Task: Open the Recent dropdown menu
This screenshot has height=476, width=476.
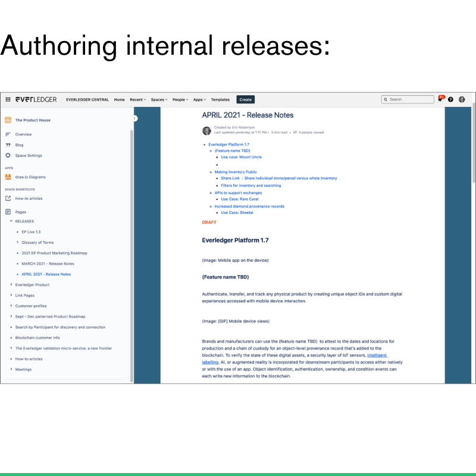Action: (x=138, y=99)
